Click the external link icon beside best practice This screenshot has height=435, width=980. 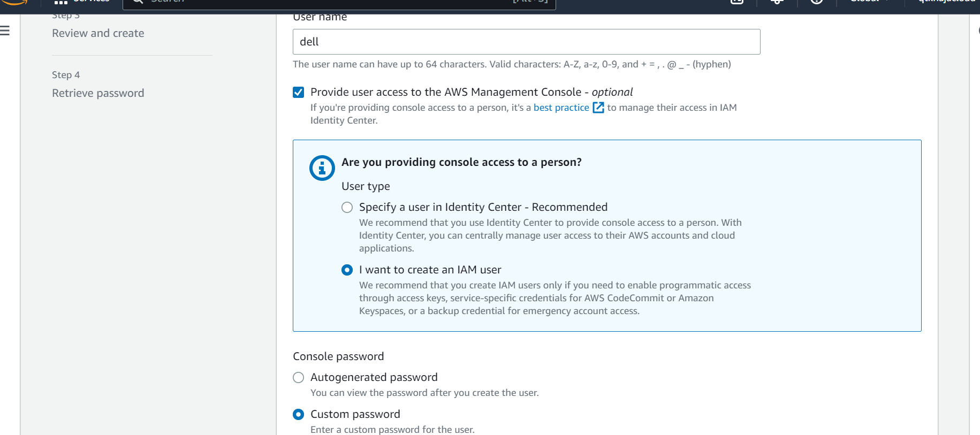(x=598, y=108)
